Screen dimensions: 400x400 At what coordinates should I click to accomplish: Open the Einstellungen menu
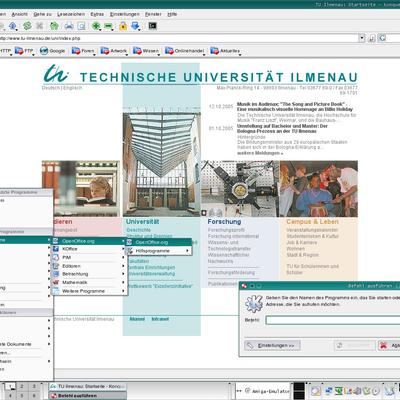coord(125,14)
